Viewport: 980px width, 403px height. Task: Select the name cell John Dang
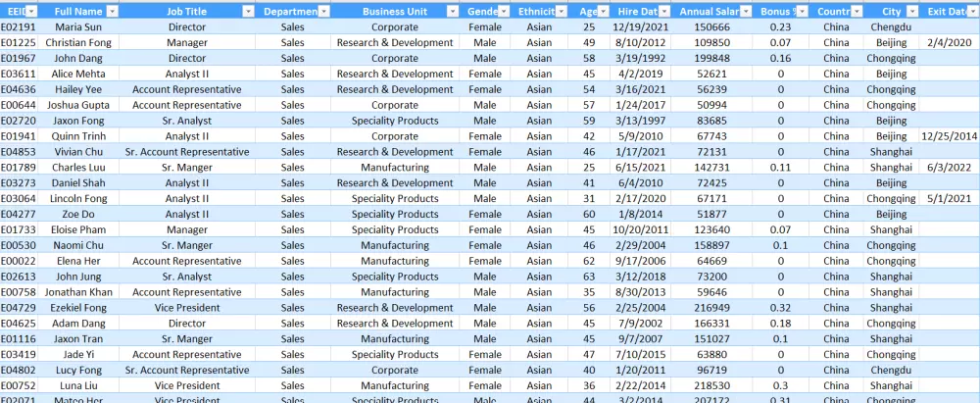(x=78, y=58)
